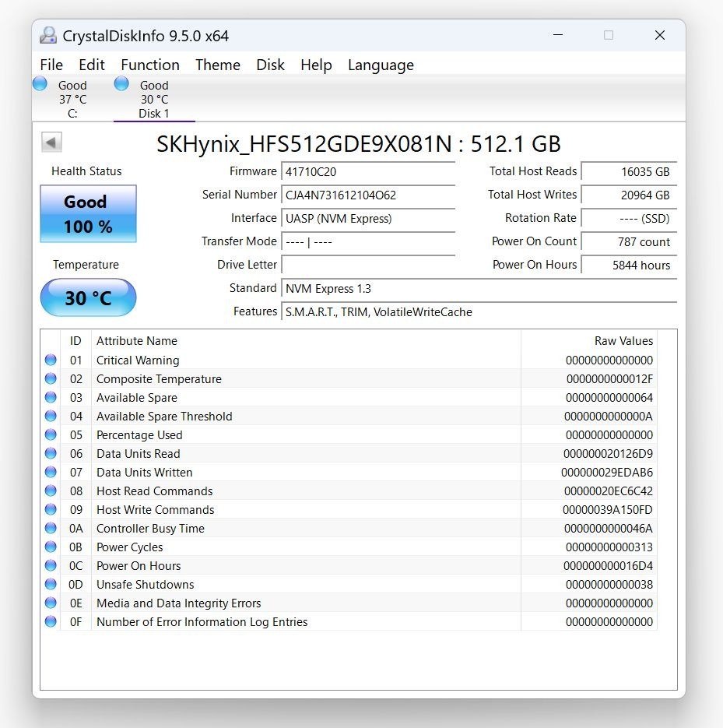
Task: Open the Language menu
Action: click(x=381, y=65)
